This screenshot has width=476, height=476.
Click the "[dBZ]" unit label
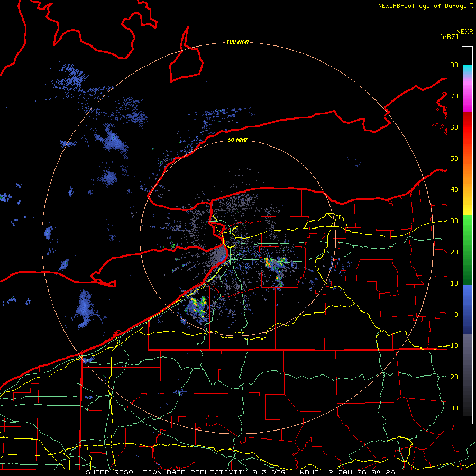[x=449, y=37]
